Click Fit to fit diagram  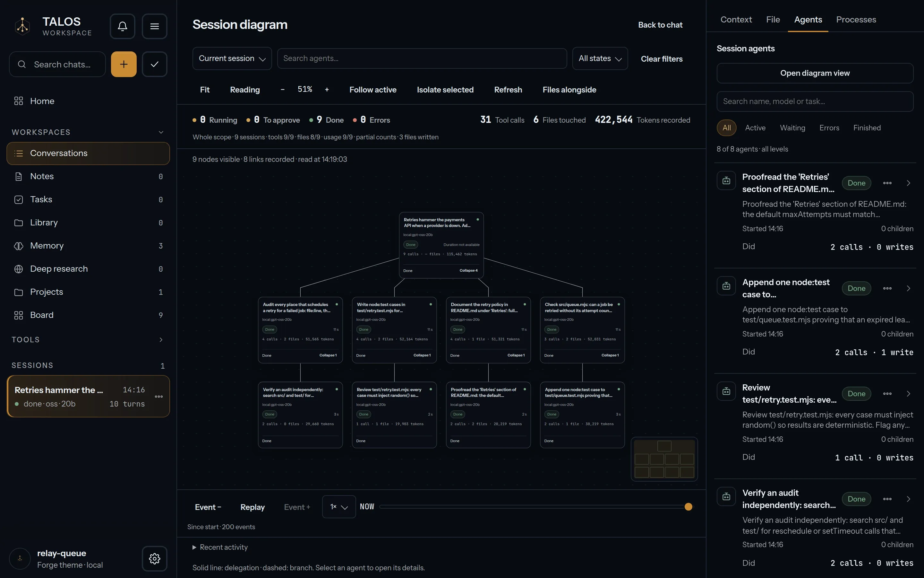pyautogui.click(x=205, y=90)
